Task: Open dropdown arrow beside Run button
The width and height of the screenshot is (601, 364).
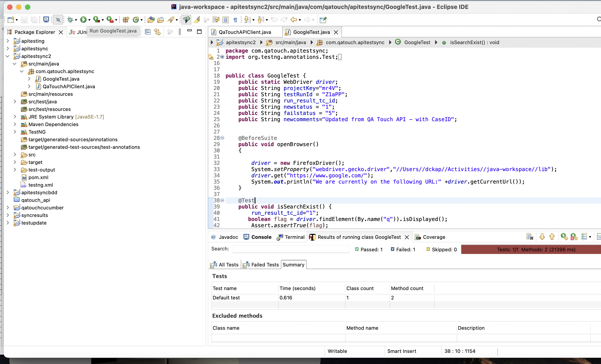Action: point(89,20)
